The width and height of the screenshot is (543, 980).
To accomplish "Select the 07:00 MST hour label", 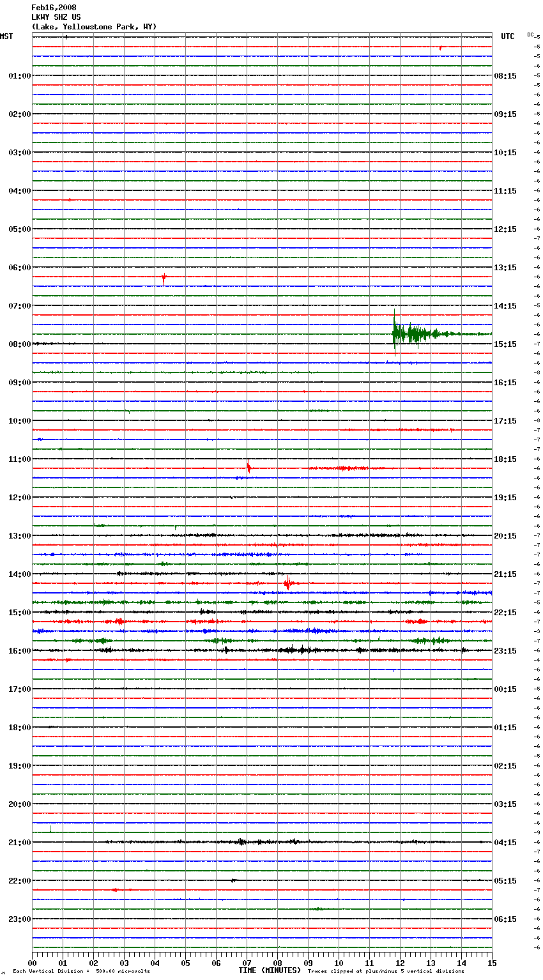I will point(19,306).
